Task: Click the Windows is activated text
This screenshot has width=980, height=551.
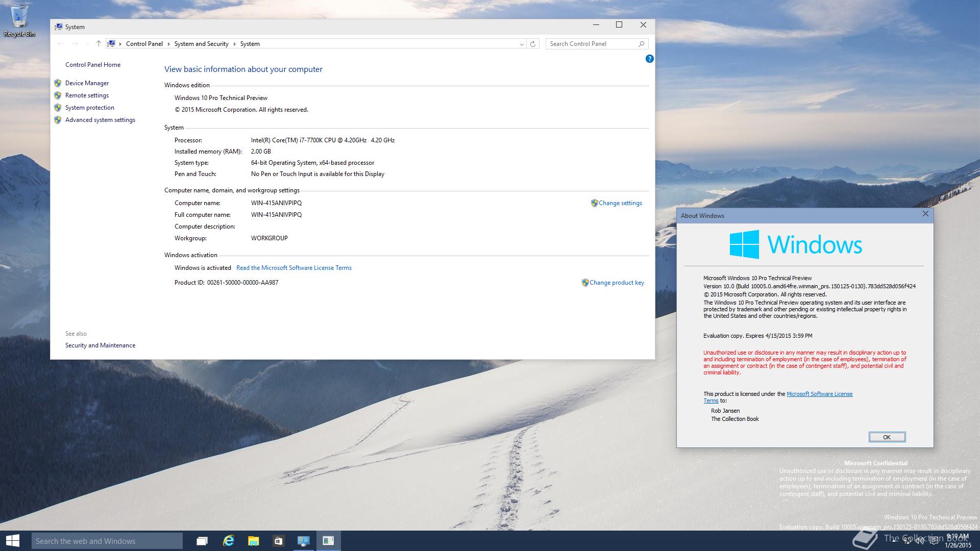Action: (203, 268)
